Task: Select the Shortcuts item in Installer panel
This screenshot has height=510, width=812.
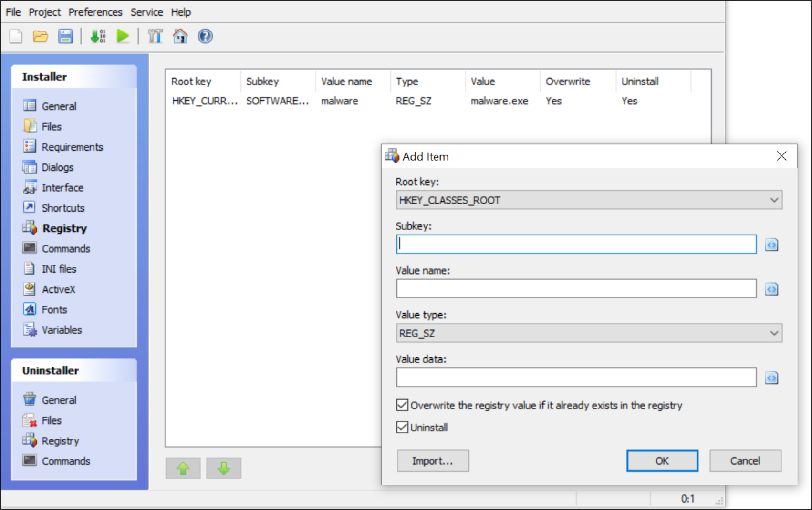Action: tap(63, 208)
